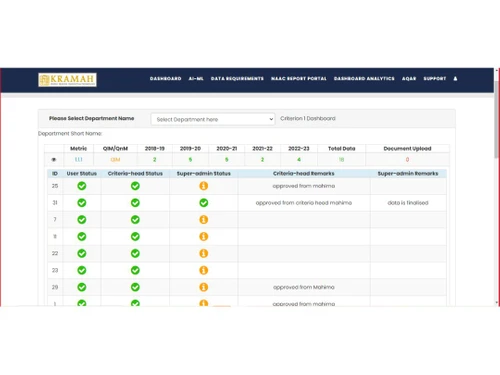
Task: Click metric link 1.1.1
Action: 79,160
